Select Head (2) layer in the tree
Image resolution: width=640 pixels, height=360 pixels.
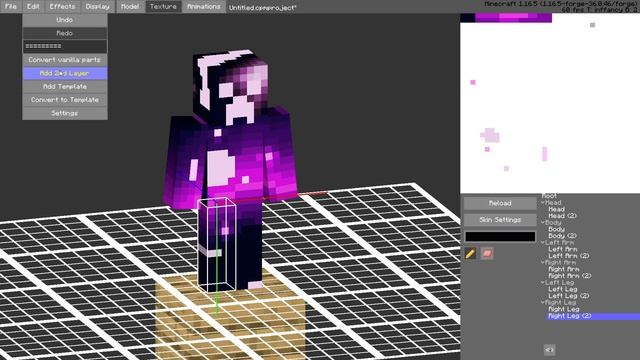click(x=562, y=216)
